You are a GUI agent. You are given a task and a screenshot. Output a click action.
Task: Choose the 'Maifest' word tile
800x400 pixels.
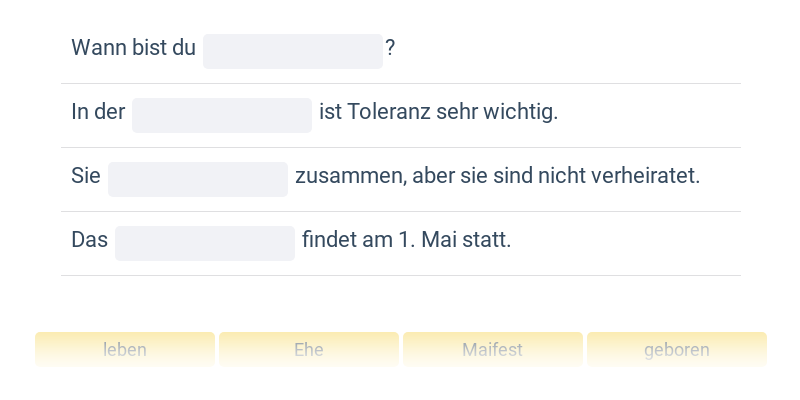[492, 350]
